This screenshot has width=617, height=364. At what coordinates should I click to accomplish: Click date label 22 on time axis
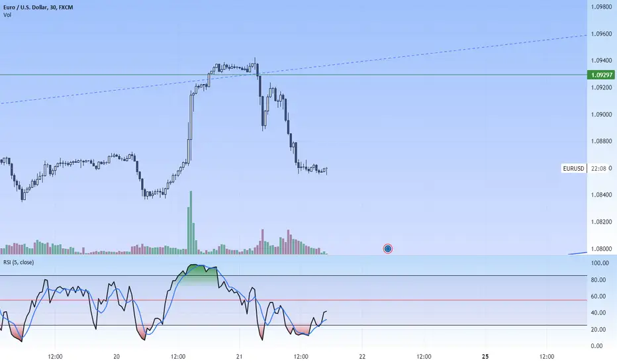(362, 357)
